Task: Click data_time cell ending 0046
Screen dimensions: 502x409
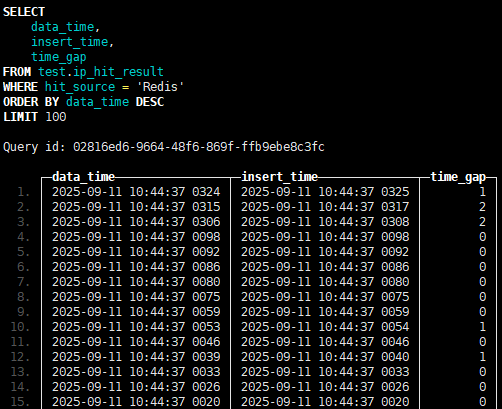Action: point(136,342)
